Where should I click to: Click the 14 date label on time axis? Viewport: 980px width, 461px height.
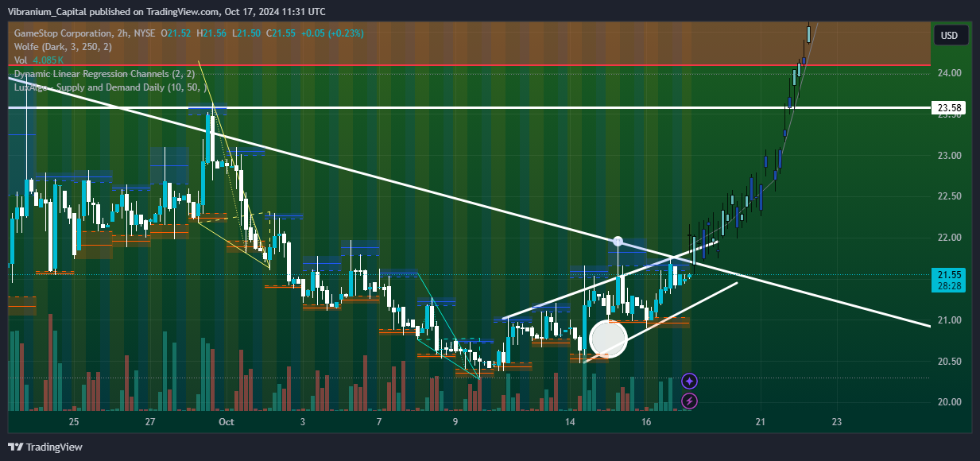(570, 421)
